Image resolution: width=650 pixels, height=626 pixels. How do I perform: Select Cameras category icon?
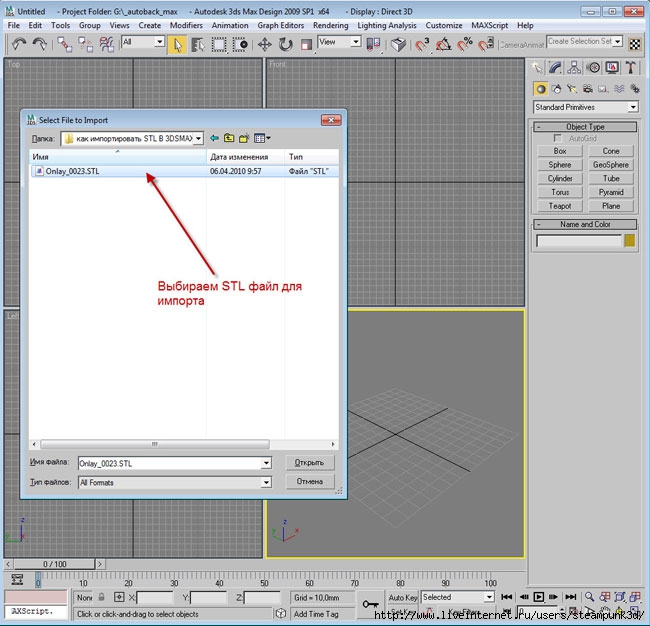(x=588, y=89)
